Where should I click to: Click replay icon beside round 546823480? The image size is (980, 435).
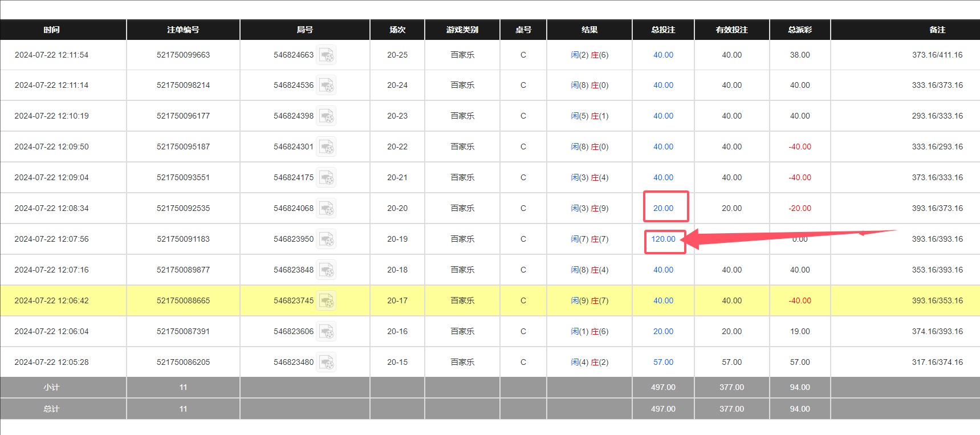click(x=326, y=363)
